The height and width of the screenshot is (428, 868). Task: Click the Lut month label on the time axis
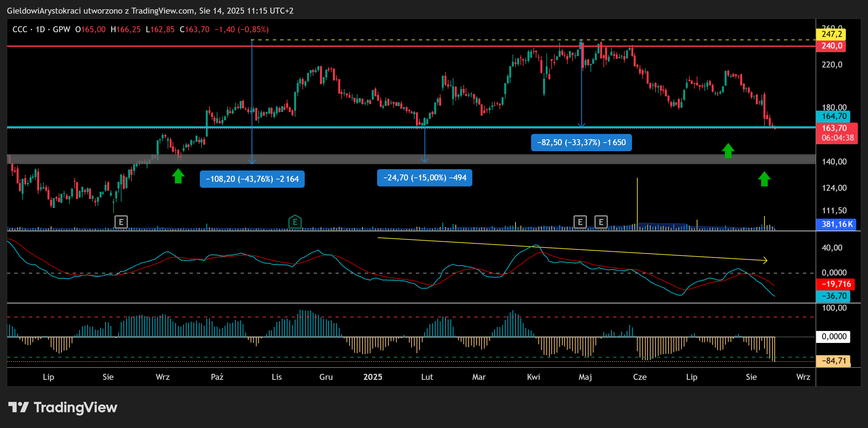click(427, 377)
